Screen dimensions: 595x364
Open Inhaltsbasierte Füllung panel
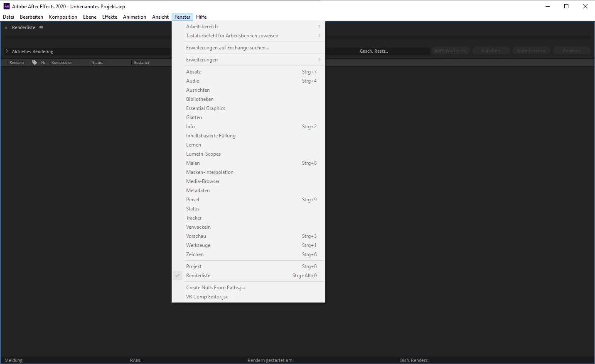point(248,136)
